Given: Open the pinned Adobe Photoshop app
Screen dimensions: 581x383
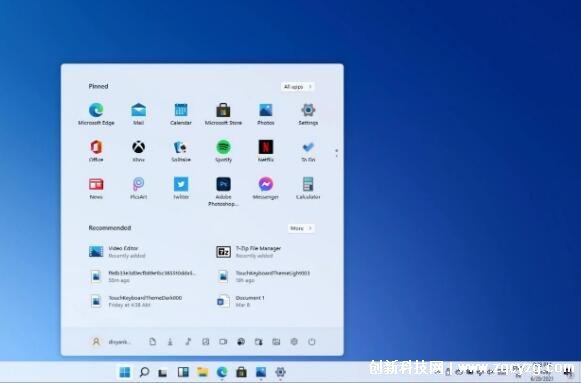Looking at the screenshot, I should [223, 192].
